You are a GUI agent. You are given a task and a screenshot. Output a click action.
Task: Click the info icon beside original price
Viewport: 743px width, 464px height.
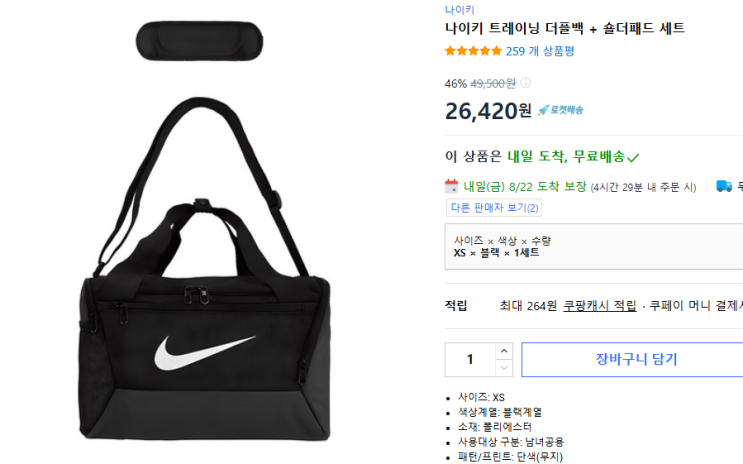[x=526, y=83]
